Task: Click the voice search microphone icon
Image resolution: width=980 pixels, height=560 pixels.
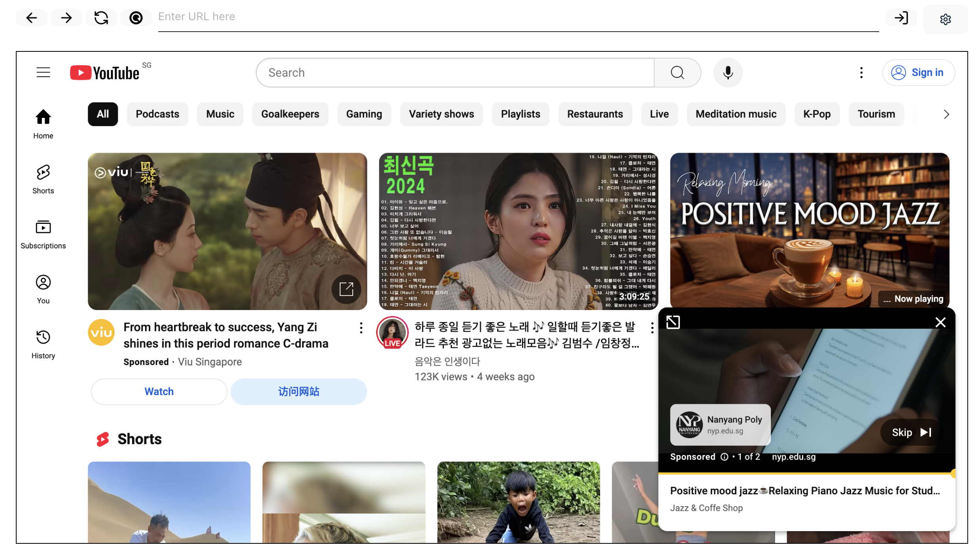Action: (728, 73)
